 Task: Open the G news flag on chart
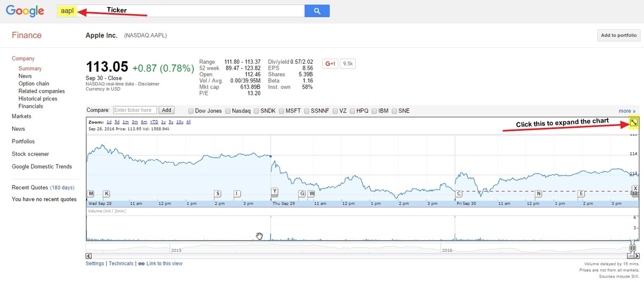302,193
